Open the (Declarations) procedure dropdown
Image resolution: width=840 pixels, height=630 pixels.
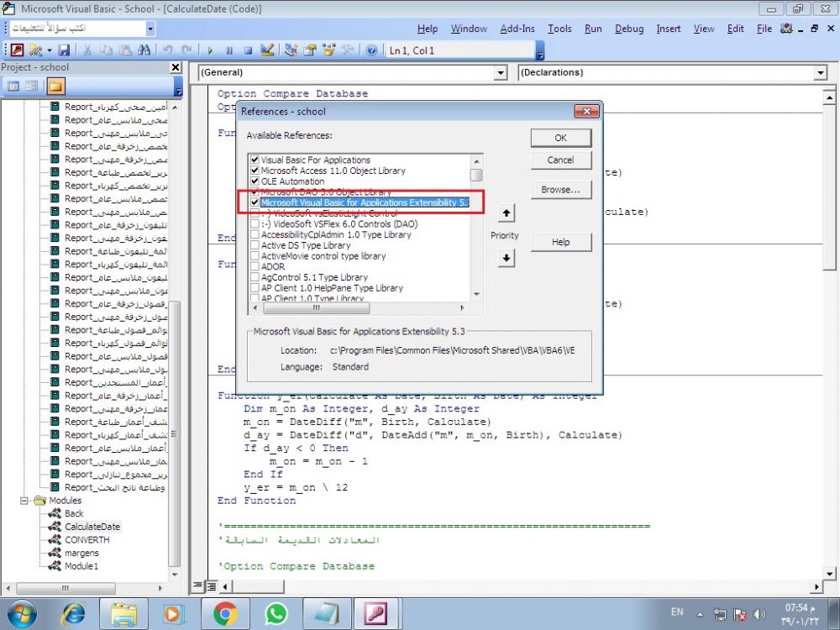click(x=821, y=72)
